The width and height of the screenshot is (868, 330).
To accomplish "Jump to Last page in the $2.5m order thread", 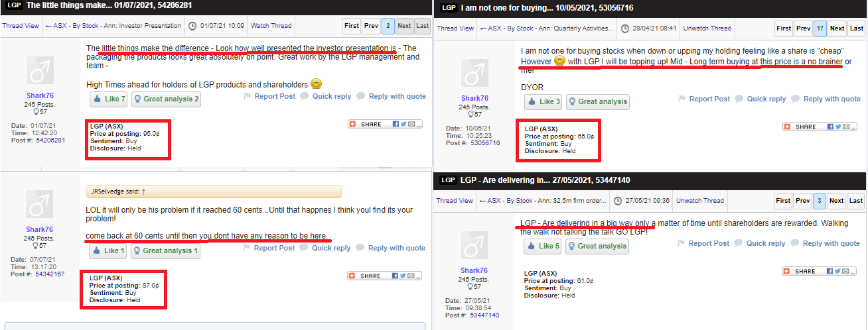I will coord(856,201).
